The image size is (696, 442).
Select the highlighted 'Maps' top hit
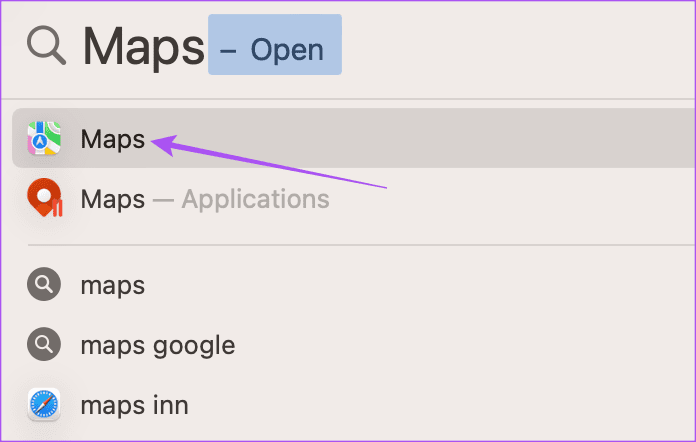pos(354,138)
